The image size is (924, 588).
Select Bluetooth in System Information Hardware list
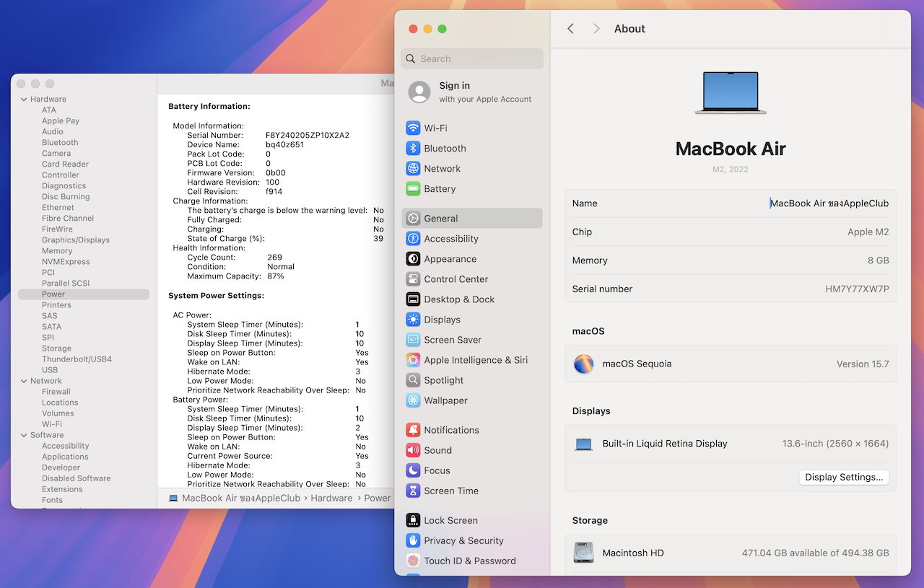(x=60, y=143)
